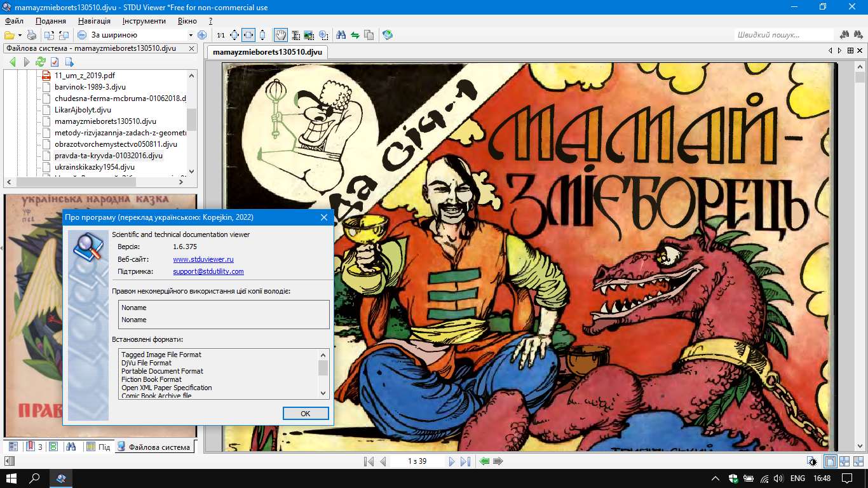868x488 pixels.
Task: Go back with green left arrow in file panel
Action: [x=12, y=62]
